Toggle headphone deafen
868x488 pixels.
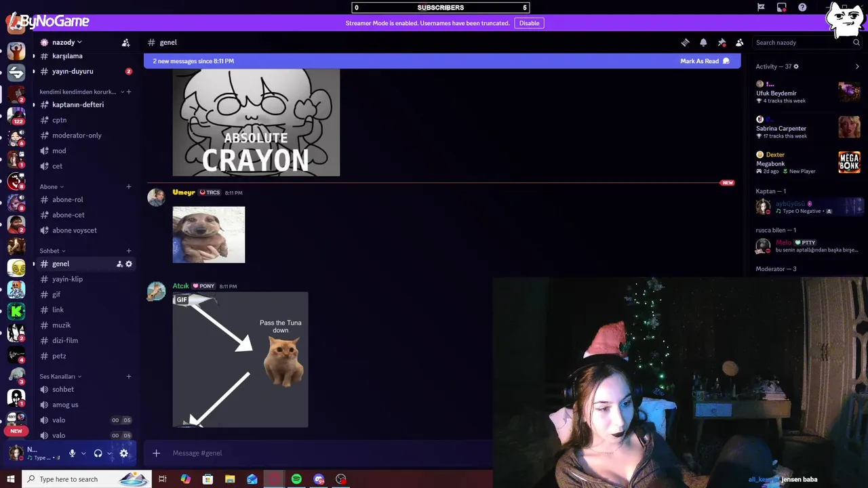click(x=98, y=453)
